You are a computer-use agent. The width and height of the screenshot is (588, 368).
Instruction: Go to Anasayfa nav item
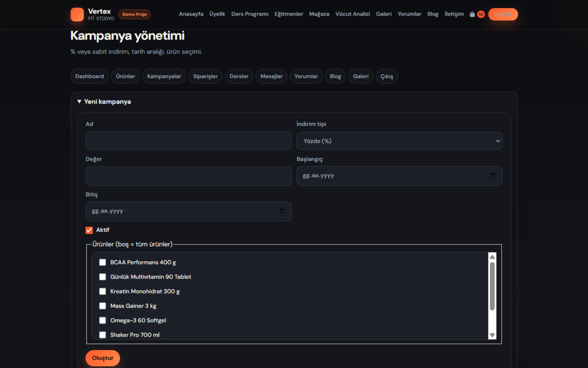(x=191, y=14)
